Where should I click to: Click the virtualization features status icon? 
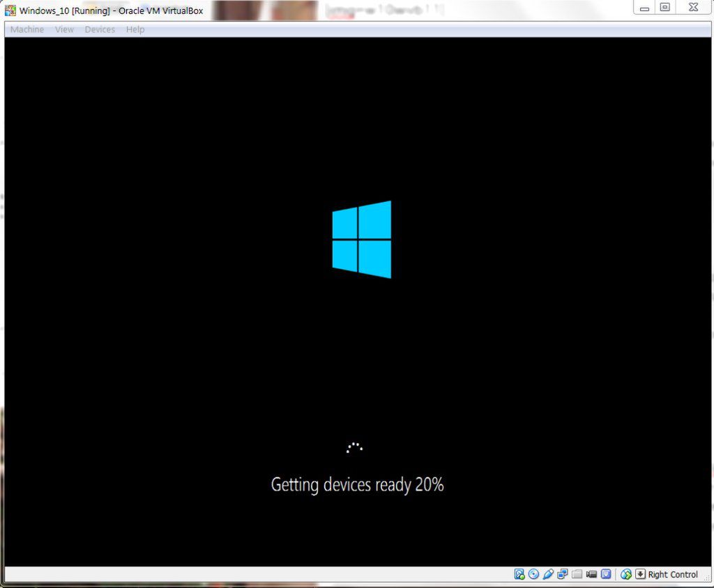[x=606, y=574]
